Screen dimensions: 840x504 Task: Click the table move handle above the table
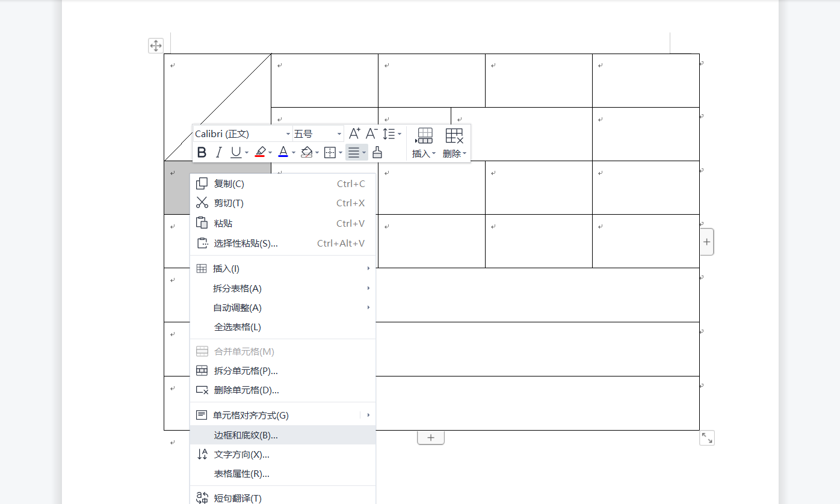(x=156, y=45)
